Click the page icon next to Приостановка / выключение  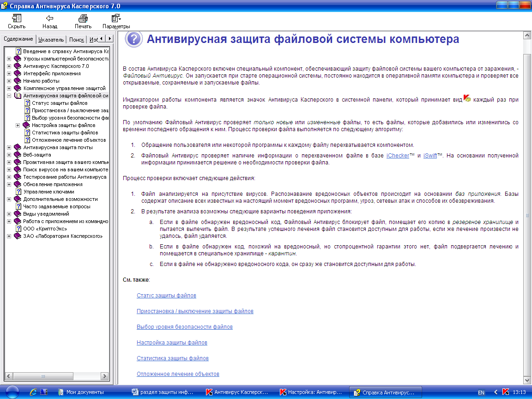click(27, 110)
